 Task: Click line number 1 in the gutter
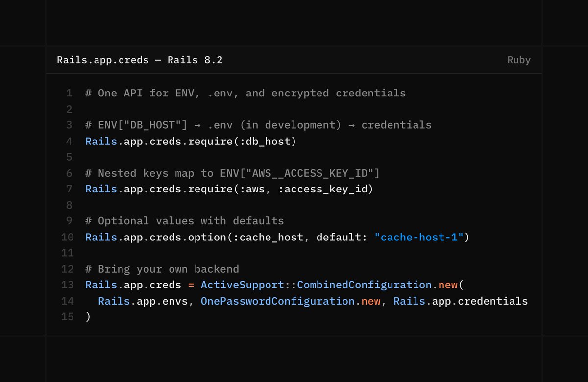[x=69, y=93]
